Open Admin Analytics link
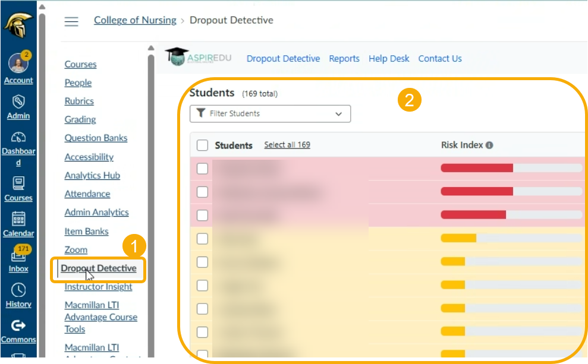This screenshot has height=364, width=588. tap(97, 212)
